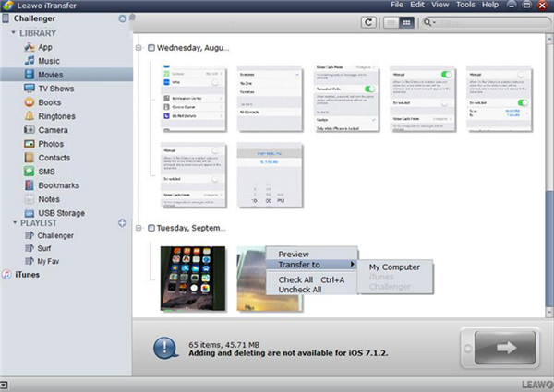The height and width of the screenshot is (392, 554).
Task: Check the Wednesday, August group checkbox
Action: (x=151, y=47)
